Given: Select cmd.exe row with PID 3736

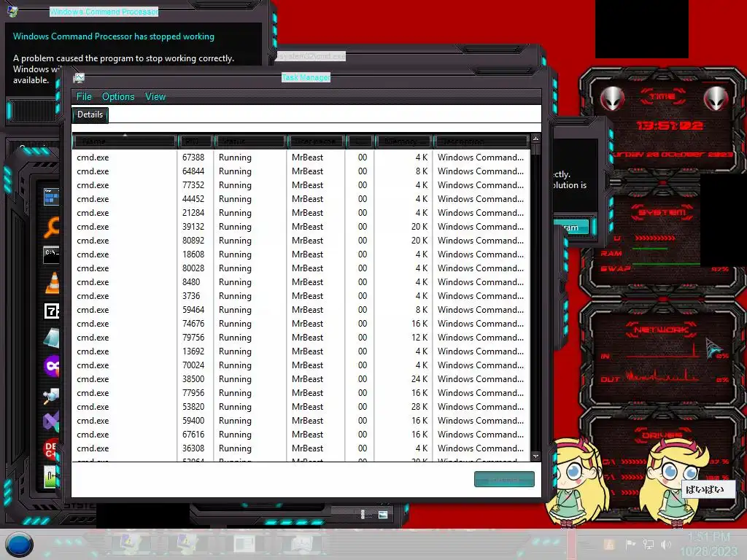Looking at the screenshot, I should pos(301,296).
